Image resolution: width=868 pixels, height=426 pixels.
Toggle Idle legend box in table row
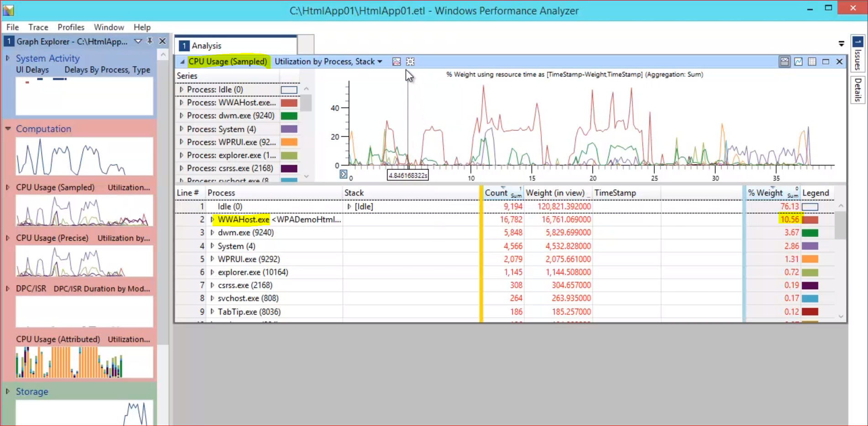810,207
